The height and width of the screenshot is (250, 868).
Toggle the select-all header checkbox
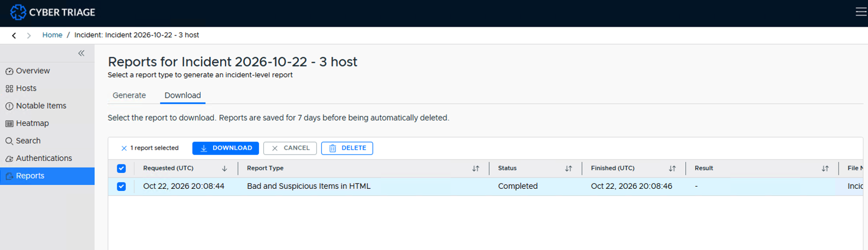pyautogui.click(x=122, y=169)
